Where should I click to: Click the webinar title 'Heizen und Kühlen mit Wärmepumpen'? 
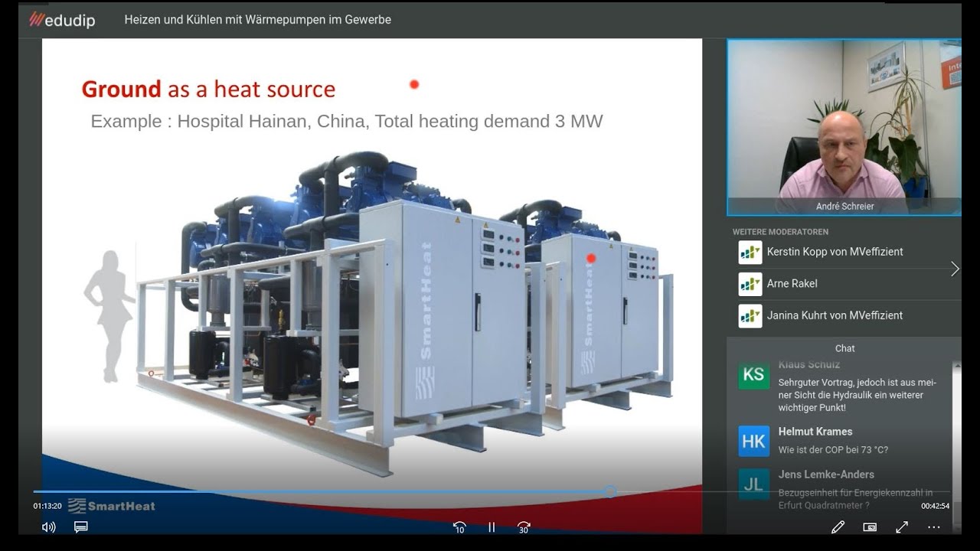(x=257, y=20)
